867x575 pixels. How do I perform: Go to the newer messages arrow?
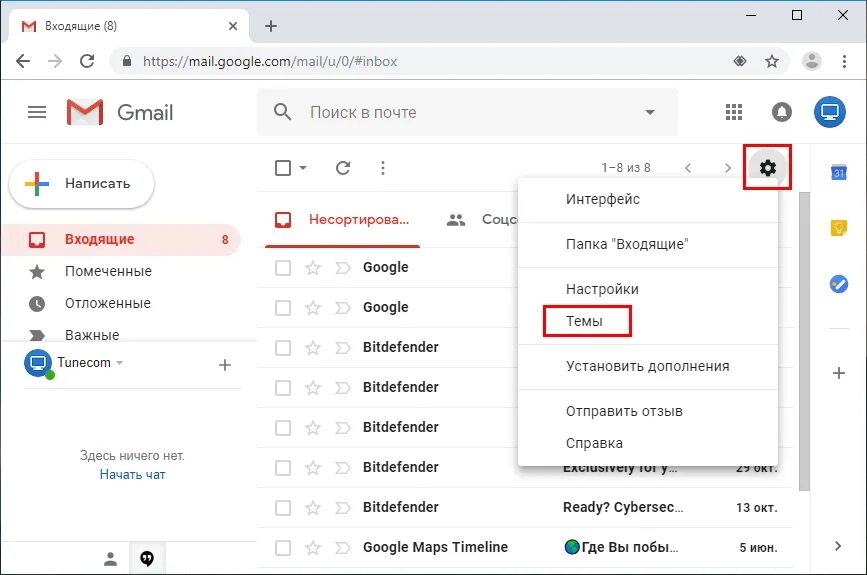688,168
